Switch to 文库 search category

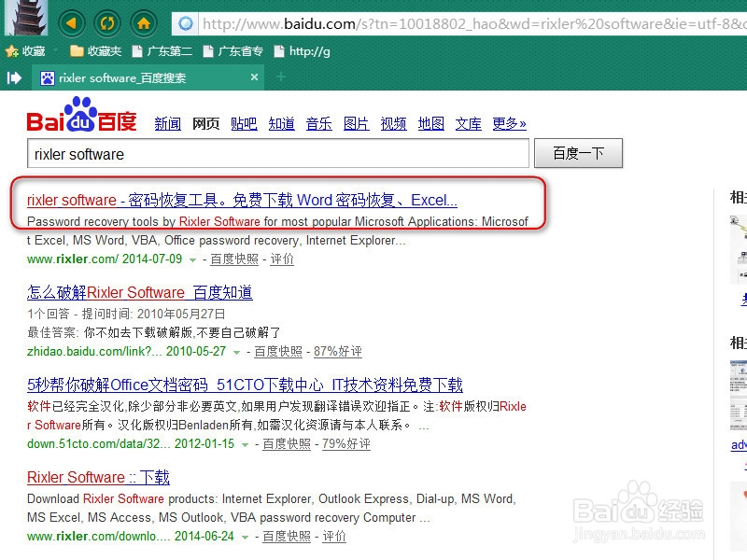469,124
